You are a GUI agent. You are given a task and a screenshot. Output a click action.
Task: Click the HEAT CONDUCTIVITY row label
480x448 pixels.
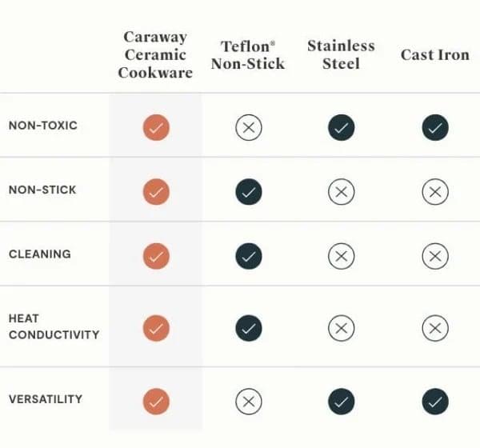coord(54,326)
